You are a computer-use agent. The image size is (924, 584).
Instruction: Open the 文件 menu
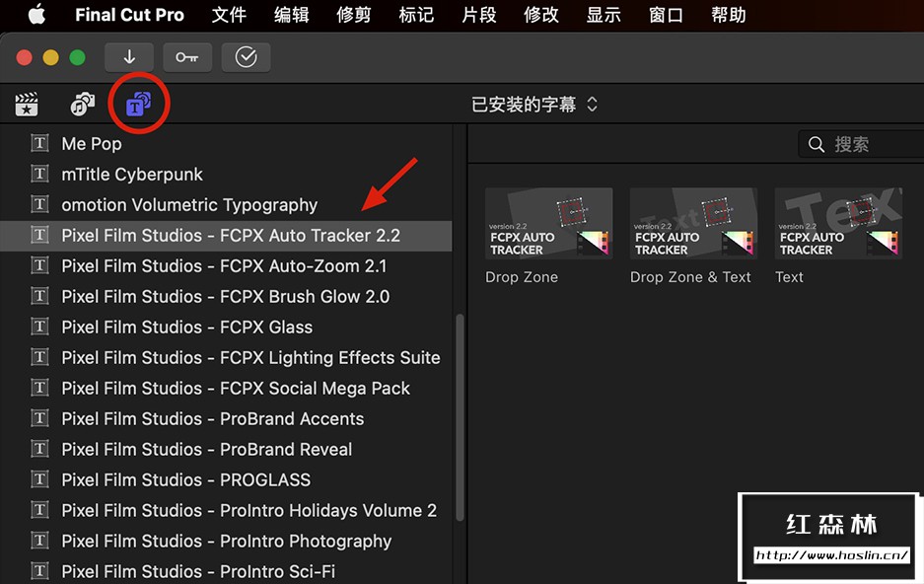pyautogui.click(x=229, y=15)
